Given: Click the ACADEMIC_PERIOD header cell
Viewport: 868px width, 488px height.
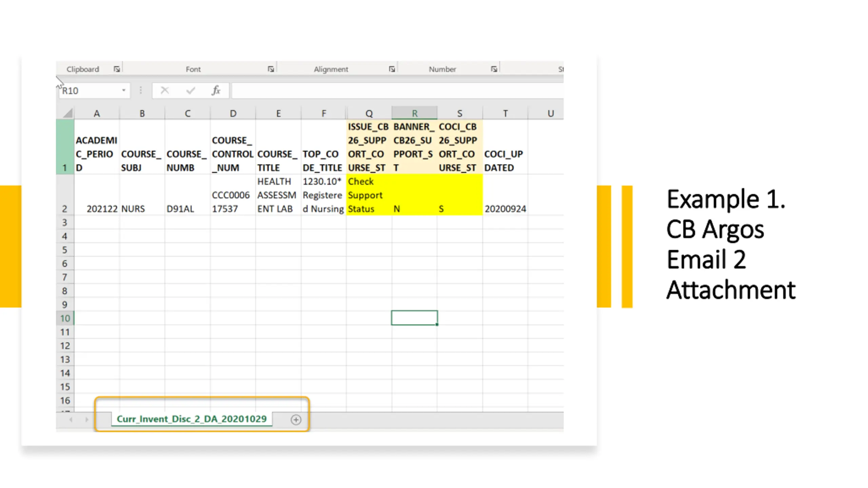Looking at the screenshot, I should click(x=97, y=147).
